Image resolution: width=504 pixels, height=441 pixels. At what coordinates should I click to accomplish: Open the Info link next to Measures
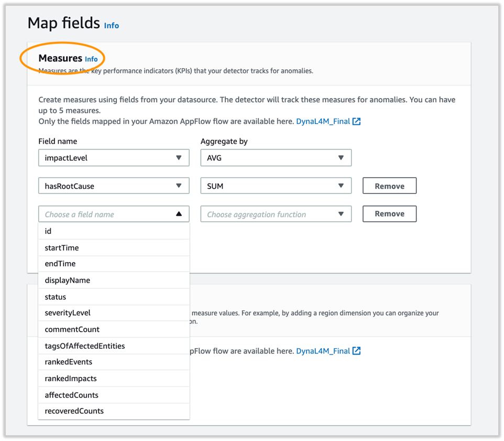(x=91, y=59)
